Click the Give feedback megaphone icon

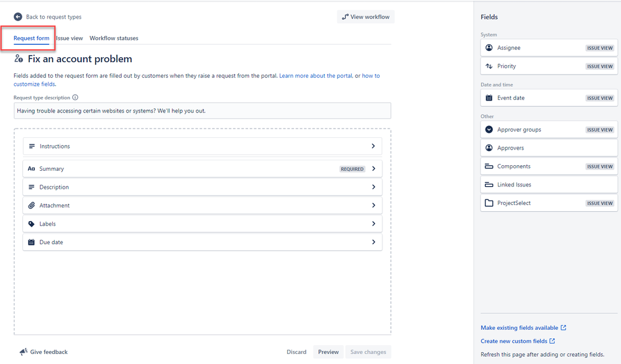pos(24,352)
